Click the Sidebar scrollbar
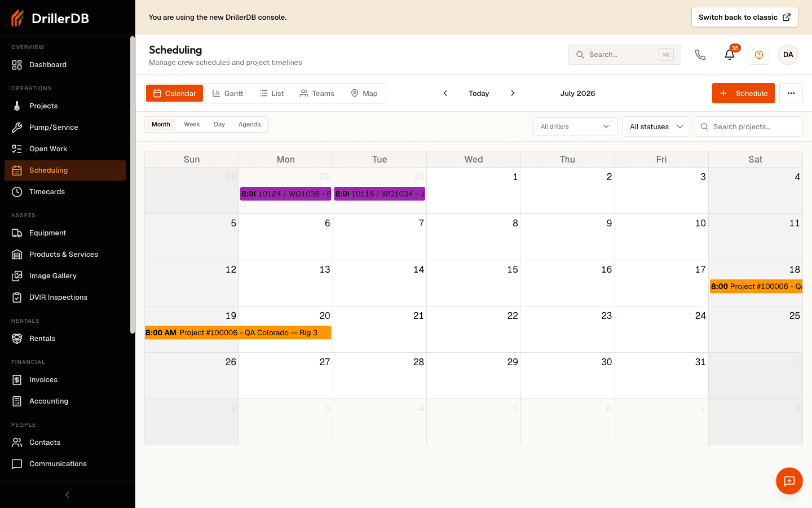 click(x=133, y=185)
